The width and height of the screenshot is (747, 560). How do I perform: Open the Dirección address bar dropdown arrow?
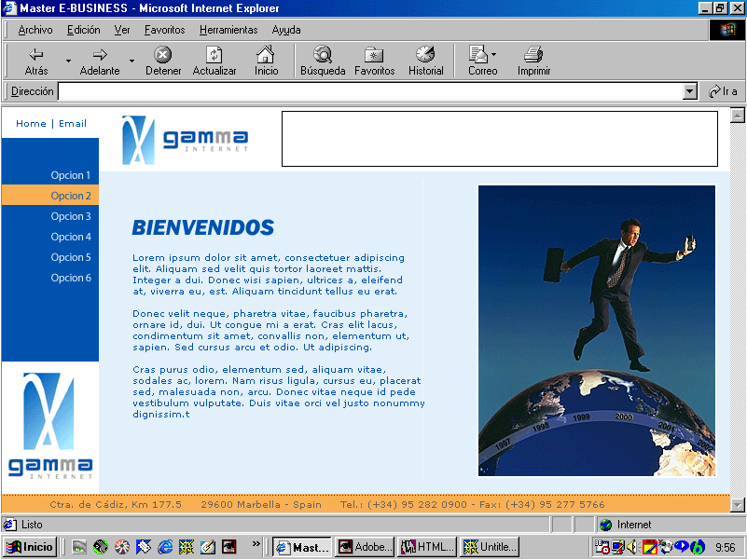(690, 91)
